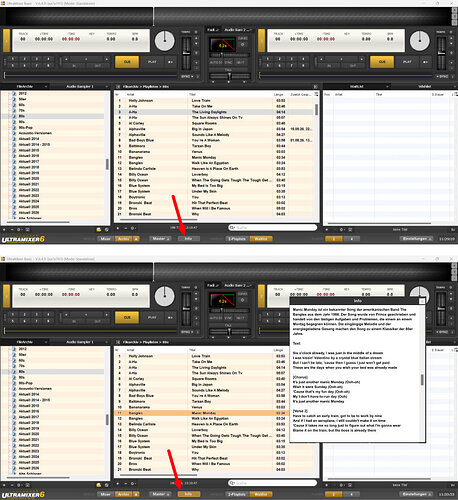458x500 pixels.
Task: Click left deck play/stop icon button, upper screenshot
Action: 170,62
